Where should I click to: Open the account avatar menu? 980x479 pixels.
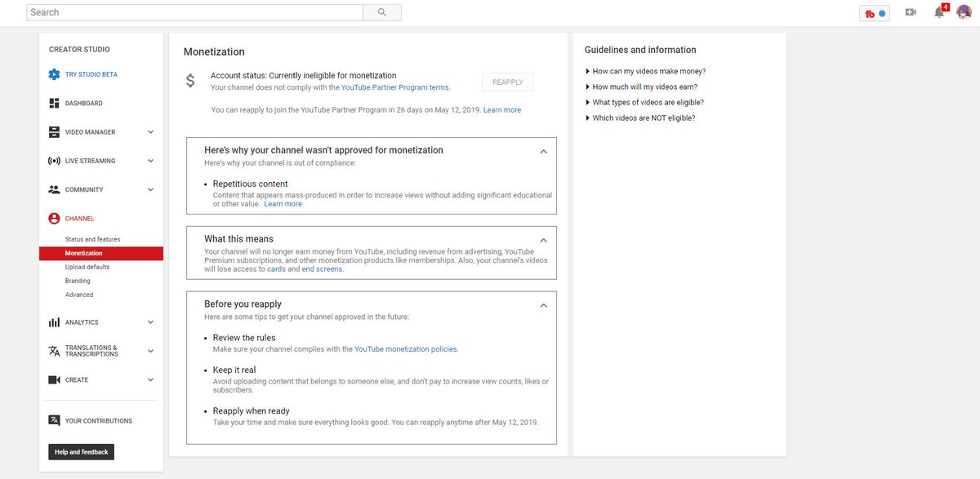(x=964, y=12)
